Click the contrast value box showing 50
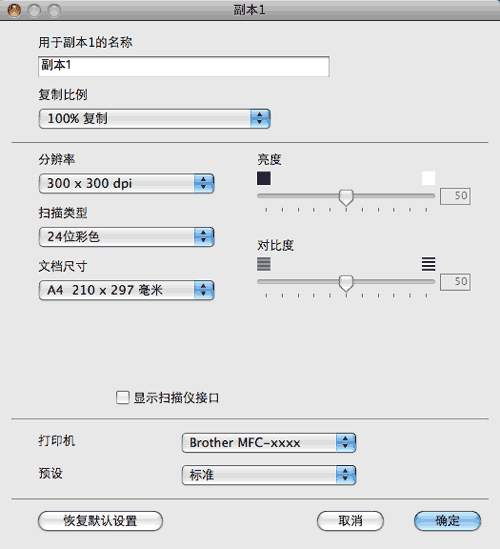This screenshot has height=549, width=500. 455,282
